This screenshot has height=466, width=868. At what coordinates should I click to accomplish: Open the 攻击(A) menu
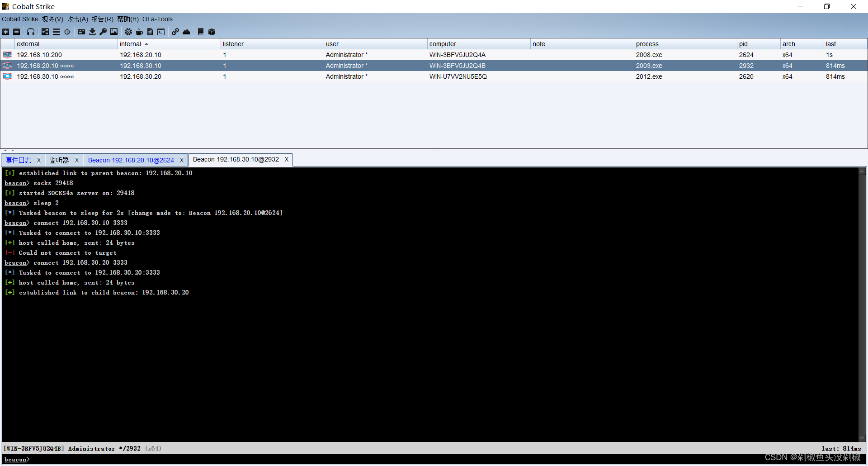coord(77,19)
